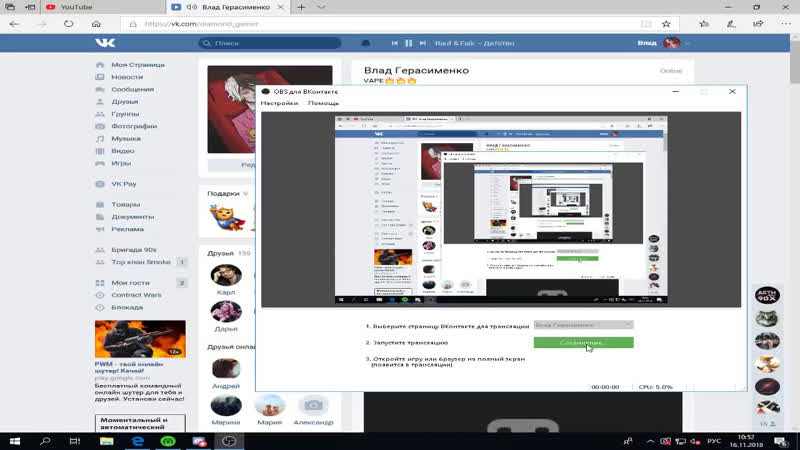The height and width of the screenshot is (450, 800).
Task: Open friend Карл's avatar
Action: tap(226, 276)
